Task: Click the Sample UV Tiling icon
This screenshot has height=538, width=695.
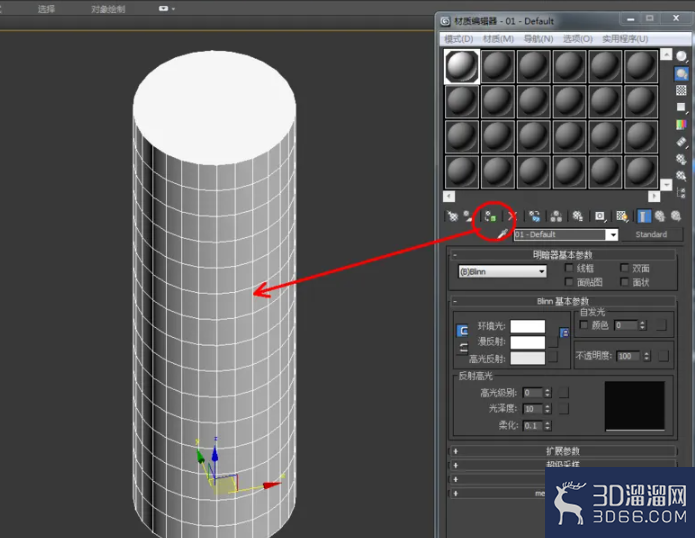Action: coord(681,107)
